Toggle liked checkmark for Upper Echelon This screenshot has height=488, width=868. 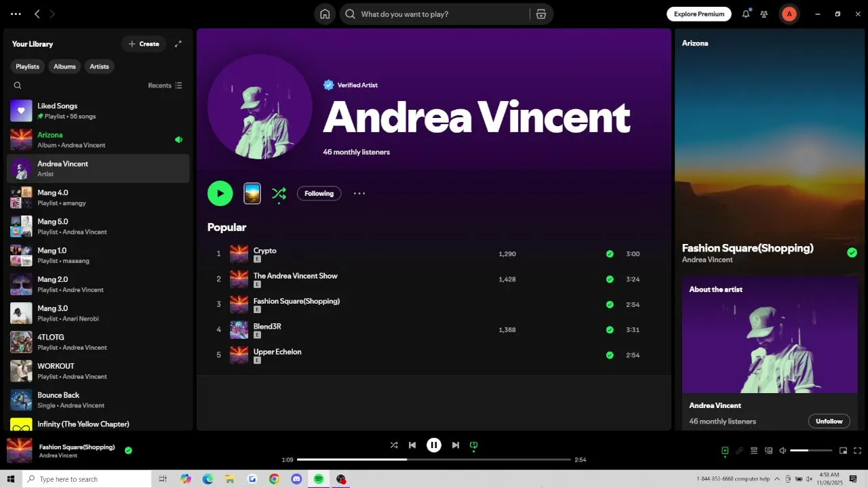coord(610,355)
